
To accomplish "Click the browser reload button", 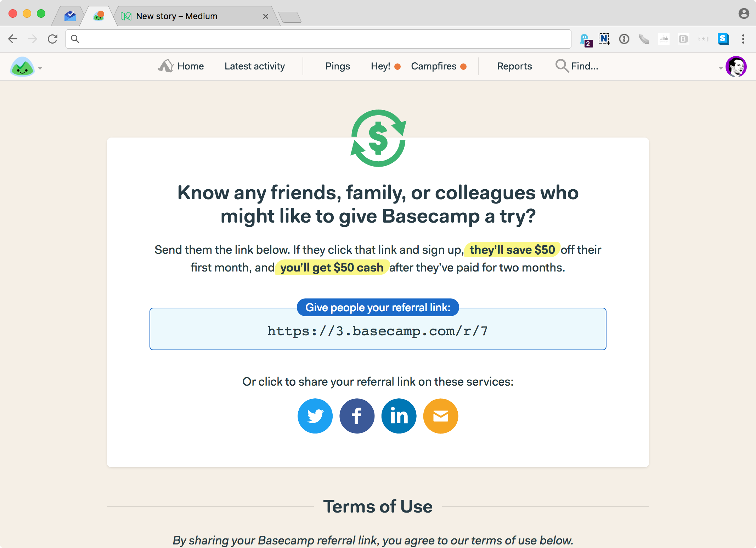I will pyautogui.click(x=52, y=39).
